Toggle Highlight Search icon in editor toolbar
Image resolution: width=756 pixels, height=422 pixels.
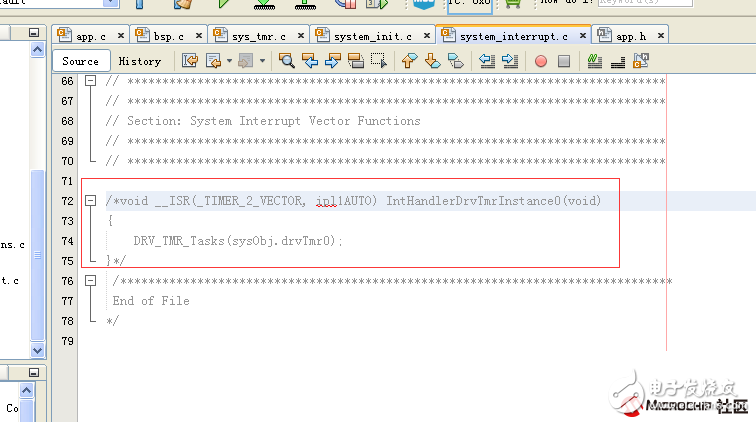click(x=354, y=61)
